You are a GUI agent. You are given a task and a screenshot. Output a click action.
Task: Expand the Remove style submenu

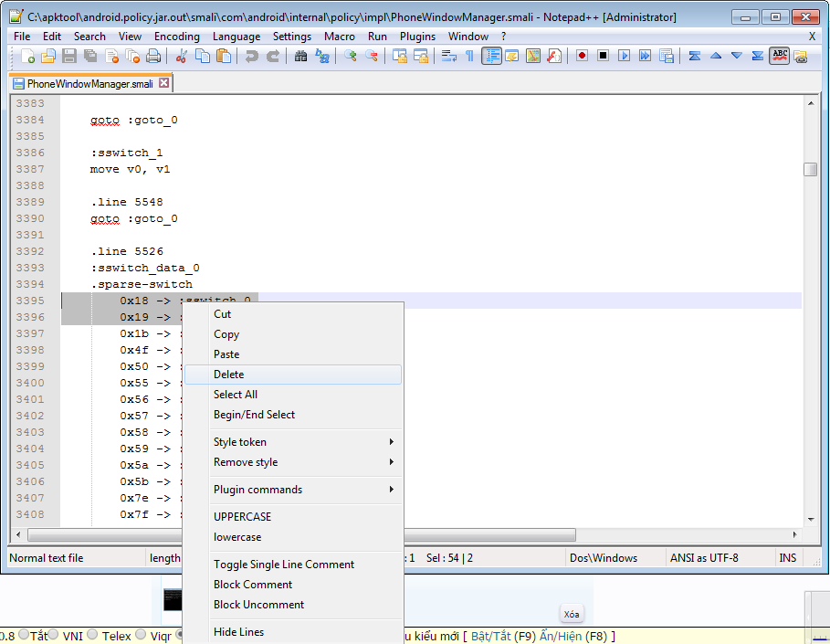coord(293,462)
